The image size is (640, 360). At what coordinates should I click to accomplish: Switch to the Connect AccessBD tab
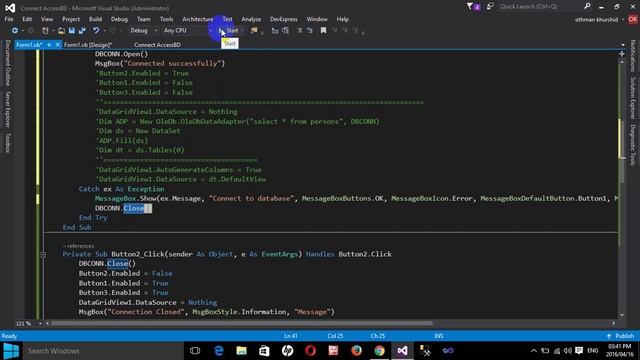157,45
